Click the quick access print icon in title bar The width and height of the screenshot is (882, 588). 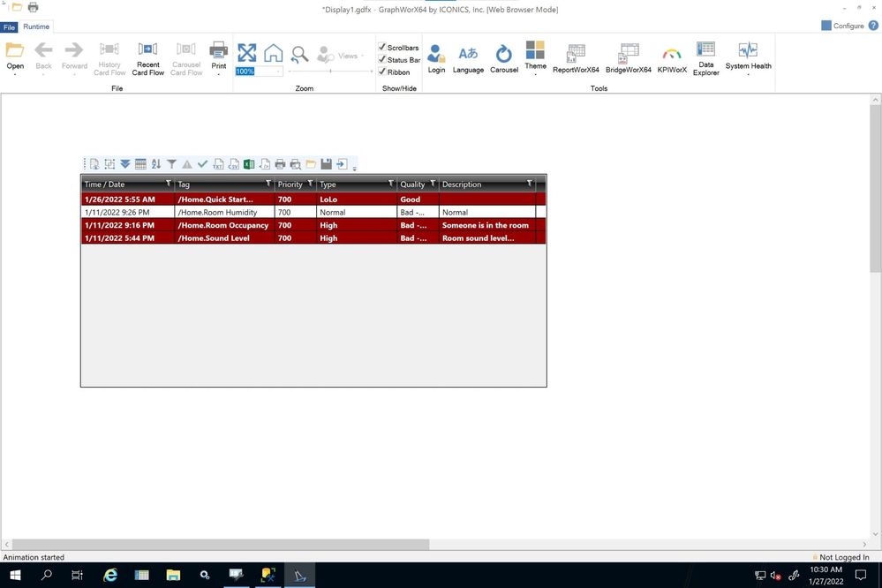tap(34, 7)
